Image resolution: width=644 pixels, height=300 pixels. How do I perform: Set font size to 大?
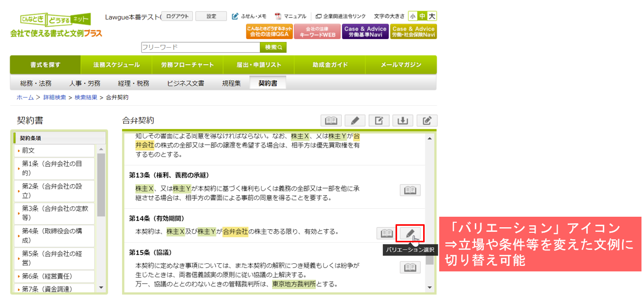(x=432, y=16)
